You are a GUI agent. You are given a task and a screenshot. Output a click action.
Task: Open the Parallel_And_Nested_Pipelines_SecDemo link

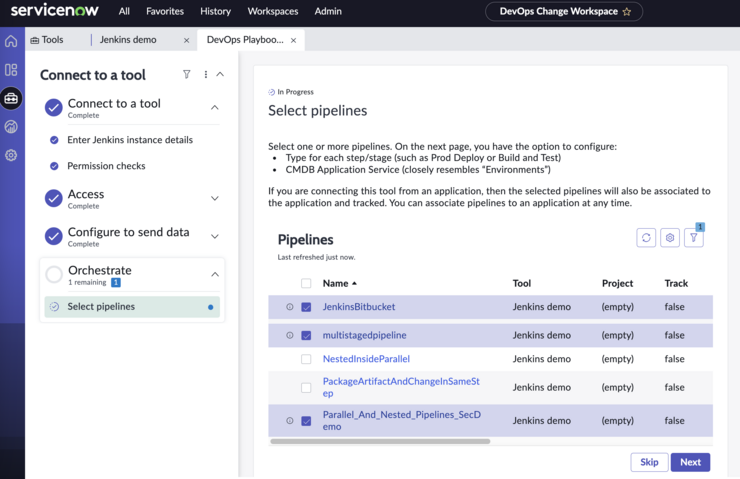pyautogui.click(x=402, y=420)
